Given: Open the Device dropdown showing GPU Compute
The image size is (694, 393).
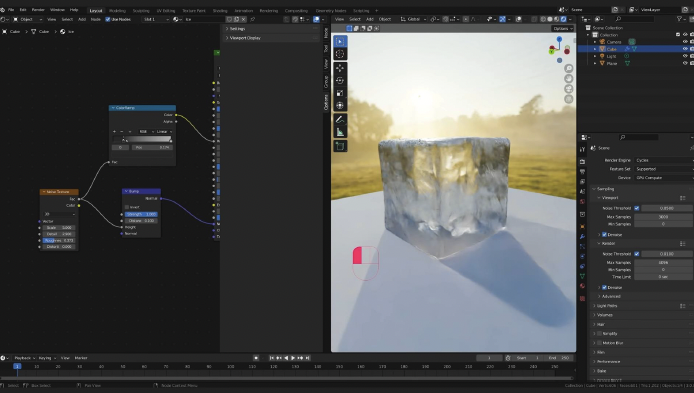Looking at the screenshot, I should tap(664, 178).
